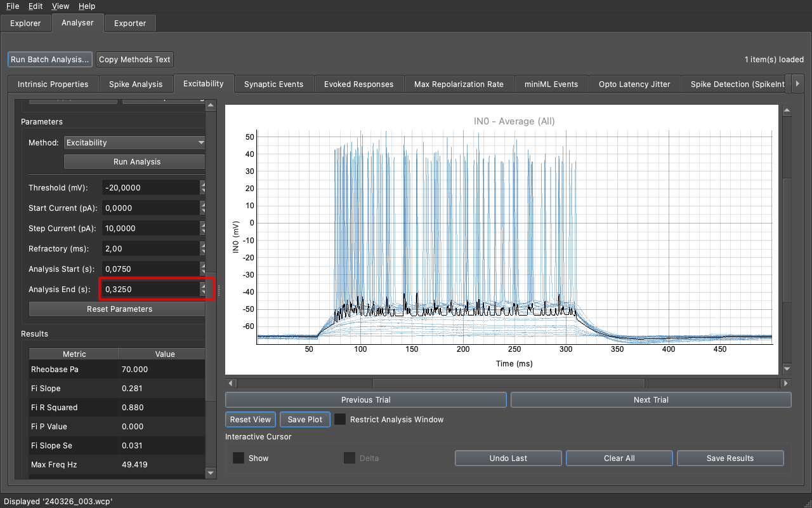Click Reset Parameters button
812x508 pixels.
pos(117,309)
